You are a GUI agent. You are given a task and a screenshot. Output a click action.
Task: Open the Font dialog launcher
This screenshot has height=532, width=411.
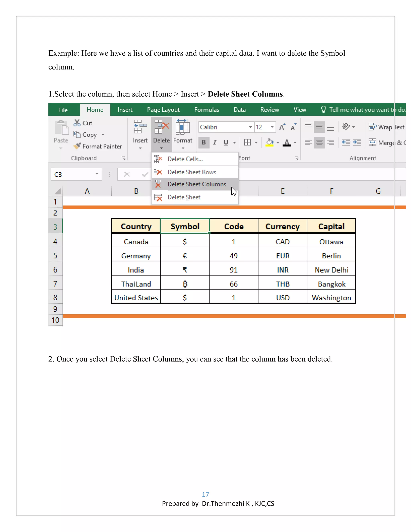point(296,158)
